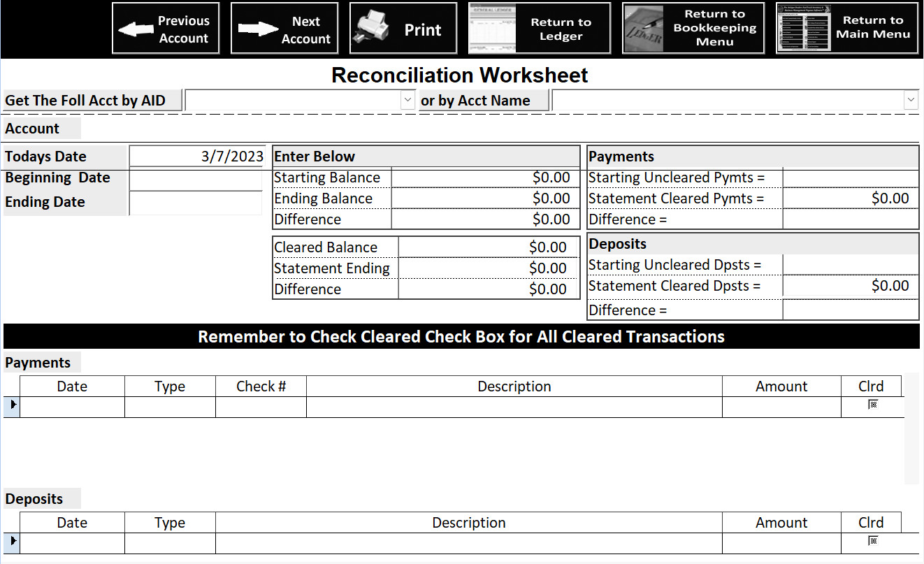Image resolution: width=924 pixels, height=564 pixels.
Task: Go to the Next Account
Action: click(x=284, y=29)
